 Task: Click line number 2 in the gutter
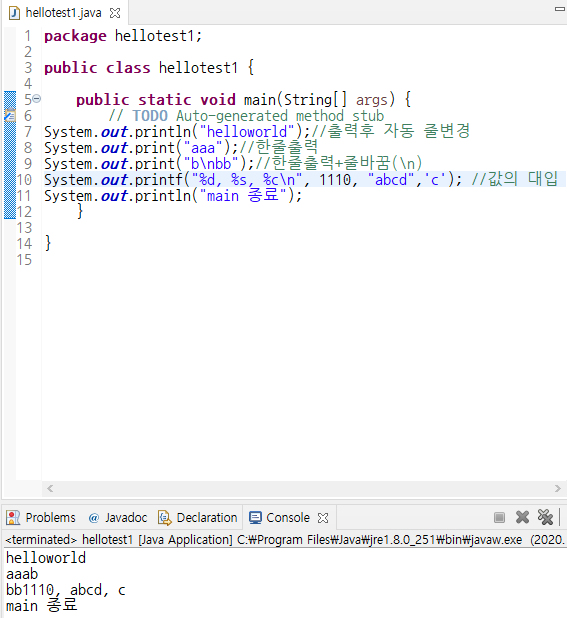click(x=28, y=52)
